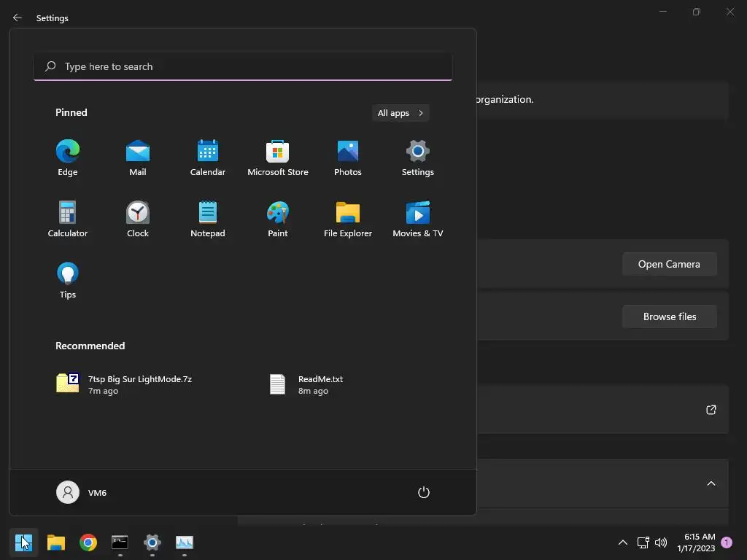Image resolution: width=747 pixels, height=560 pixels.
Task: Launch the Clock app
Action: click(x=138, y=219)
